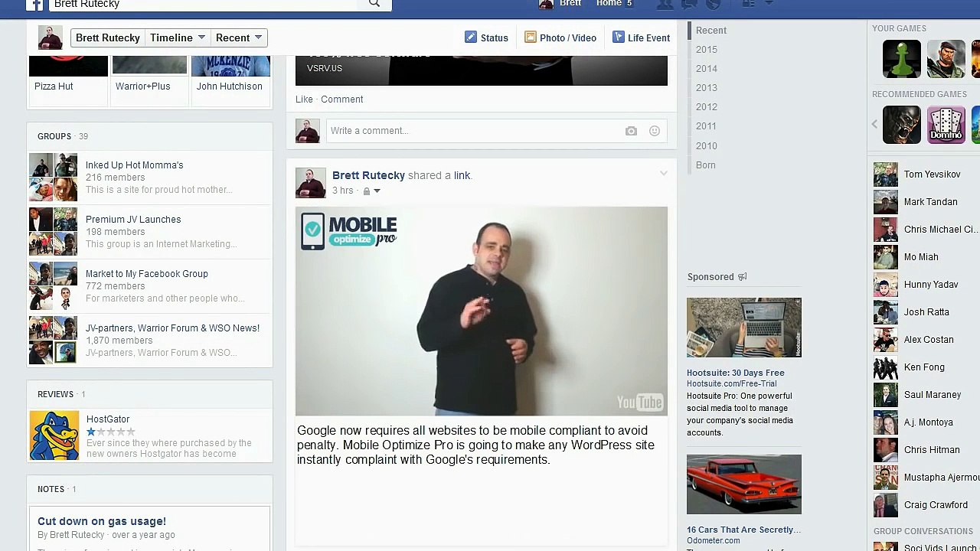
Task: Open JV-partners, Warrior Forum & WSO News! group
Action: coord(173,328)
